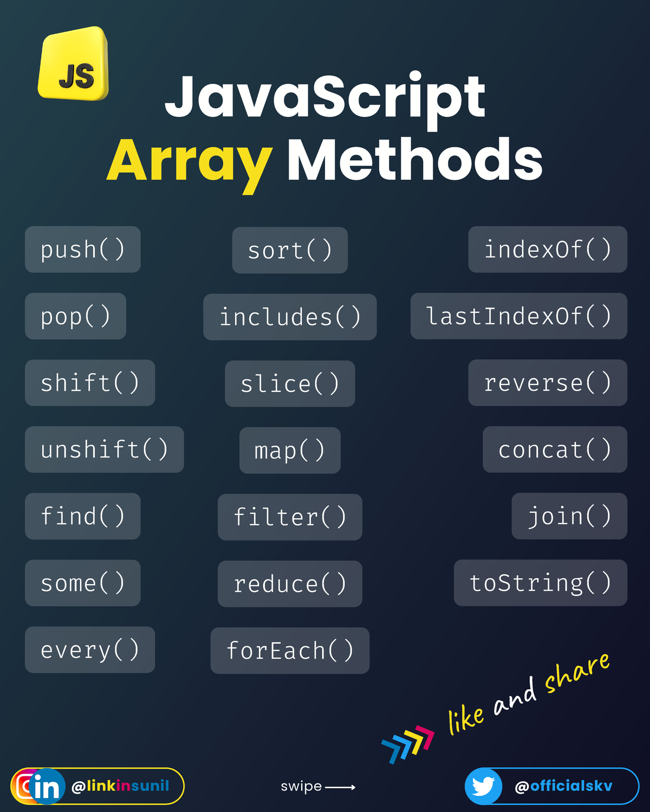Select the shift() method chip
This screenshot has width=650, height=812.
click(x=90, y=383)
